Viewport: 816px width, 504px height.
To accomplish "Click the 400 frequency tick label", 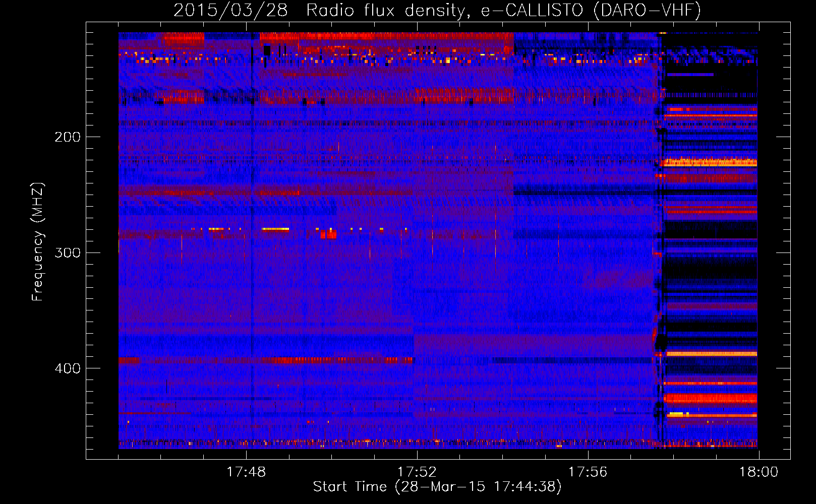I will pos(68,368).
